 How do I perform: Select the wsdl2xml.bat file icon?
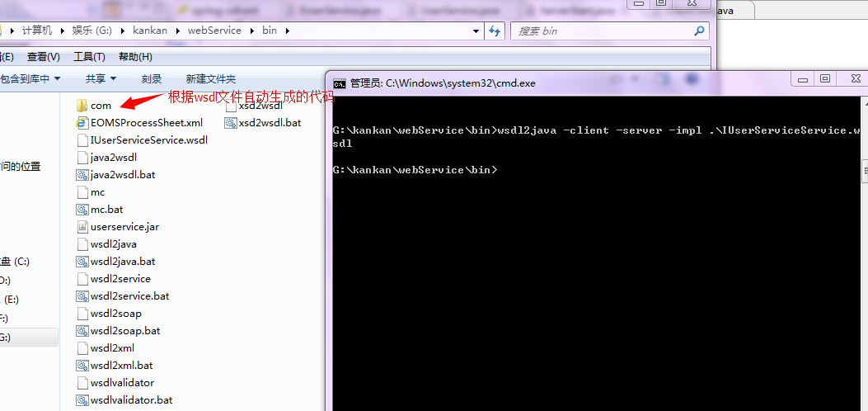point(82,366)
